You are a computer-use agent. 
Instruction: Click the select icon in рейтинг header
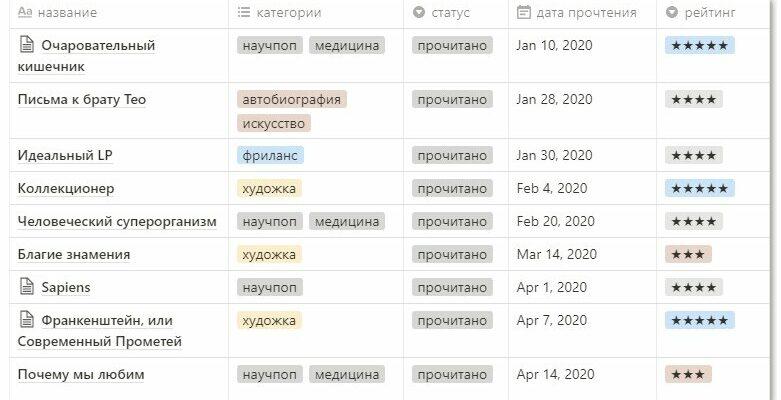(672, 12)
